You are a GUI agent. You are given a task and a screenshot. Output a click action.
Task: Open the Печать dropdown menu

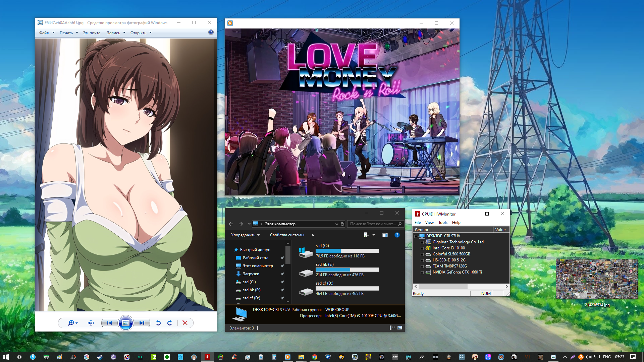pos(69,33)
